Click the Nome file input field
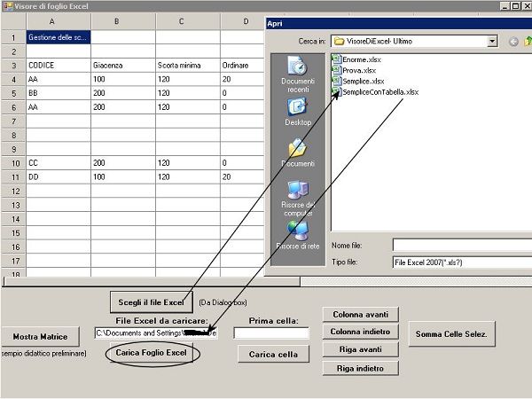This screenshot has height=399, width=532. click(x=461, y=245)
